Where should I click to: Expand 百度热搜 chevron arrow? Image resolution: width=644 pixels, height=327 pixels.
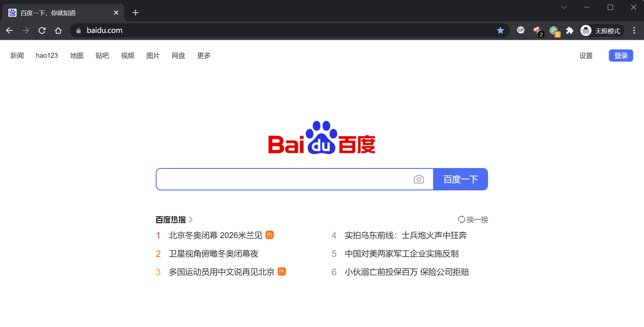click(x=191, y=219)
